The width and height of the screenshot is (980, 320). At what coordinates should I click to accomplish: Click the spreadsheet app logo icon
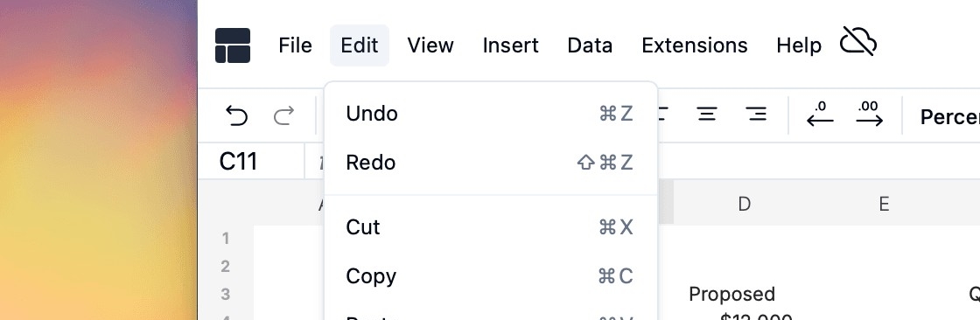coord(233,45)
